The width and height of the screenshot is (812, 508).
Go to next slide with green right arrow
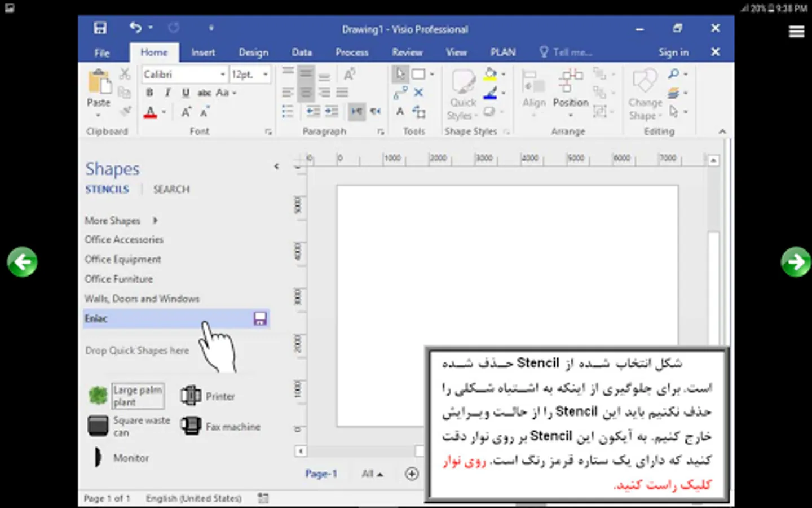click(x=796, y=262)
